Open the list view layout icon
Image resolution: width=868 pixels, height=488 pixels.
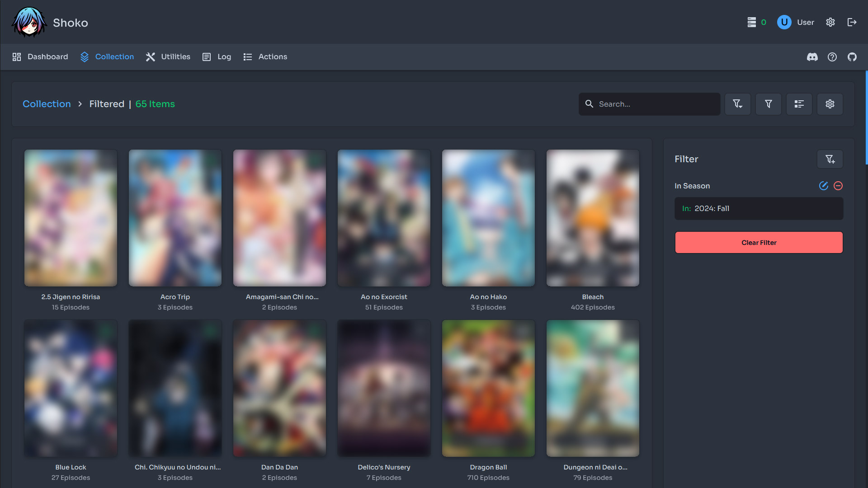click(x=799, y=104)
